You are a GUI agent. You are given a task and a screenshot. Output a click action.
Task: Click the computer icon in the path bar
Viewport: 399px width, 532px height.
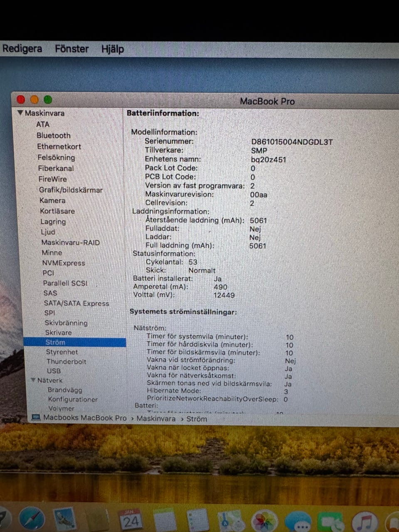pyautogui.click(x=36, y=417)
